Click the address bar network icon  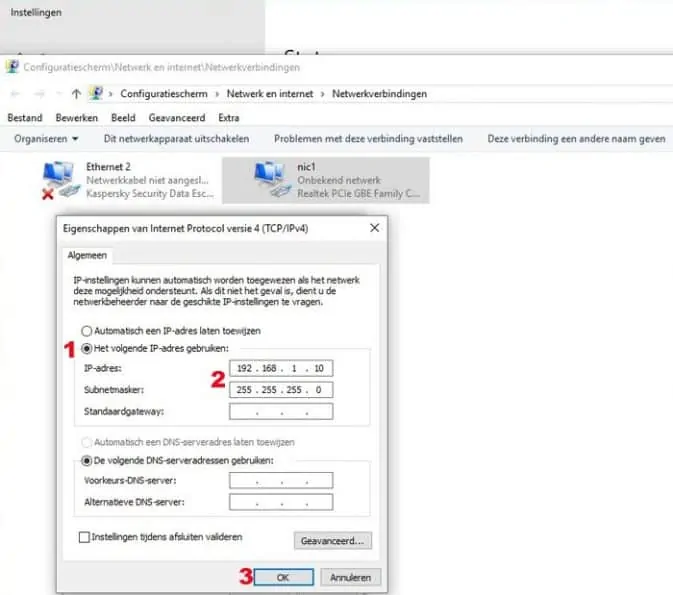(x=97, y=94)
